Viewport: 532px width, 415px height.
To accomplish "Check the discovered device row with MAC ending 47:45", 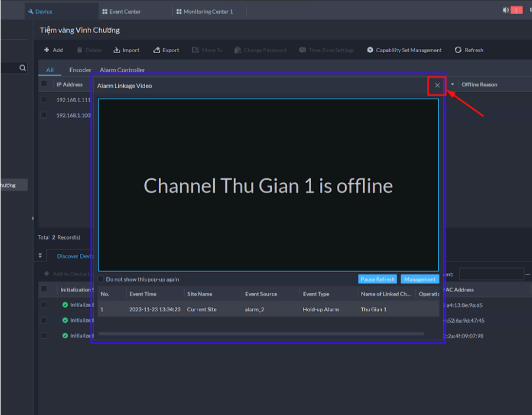I will click(44, 320).
